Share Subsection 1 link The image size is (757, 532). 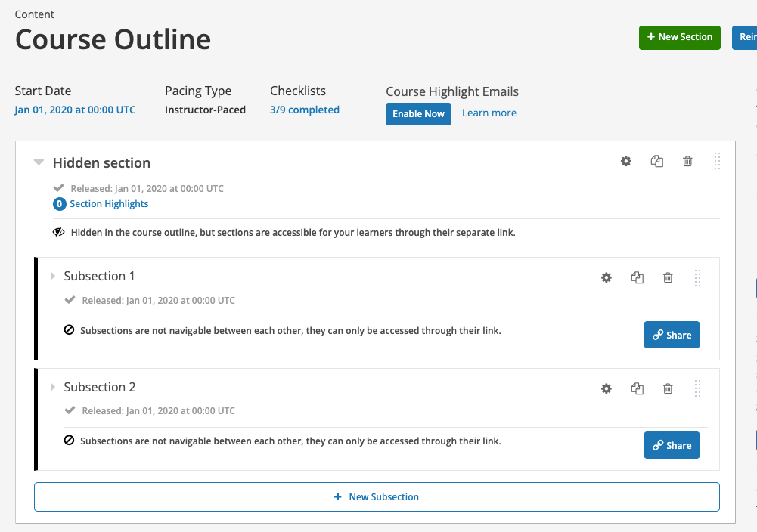(672, 335)
